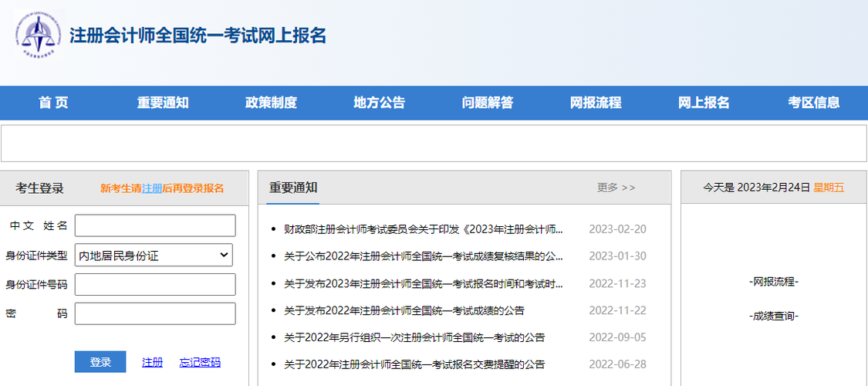The image size is (868, 386).
Task: Open 网上报名 from the navigation bar
Action: pyautogui.click(x=704, y=103)
